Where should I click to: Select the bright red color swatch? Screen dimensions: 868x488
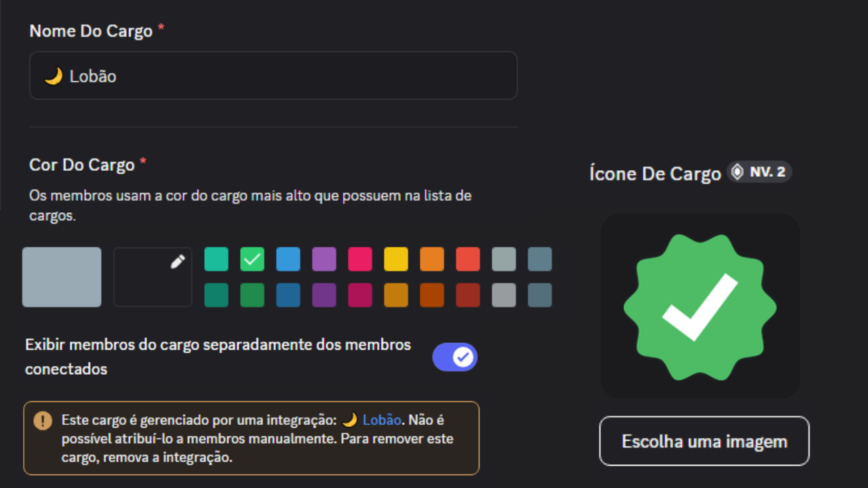coord(468,260)
